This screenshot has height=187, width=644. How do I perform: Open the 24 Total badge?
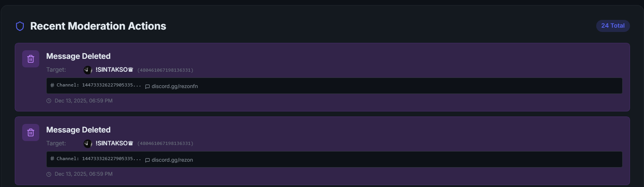613,26
